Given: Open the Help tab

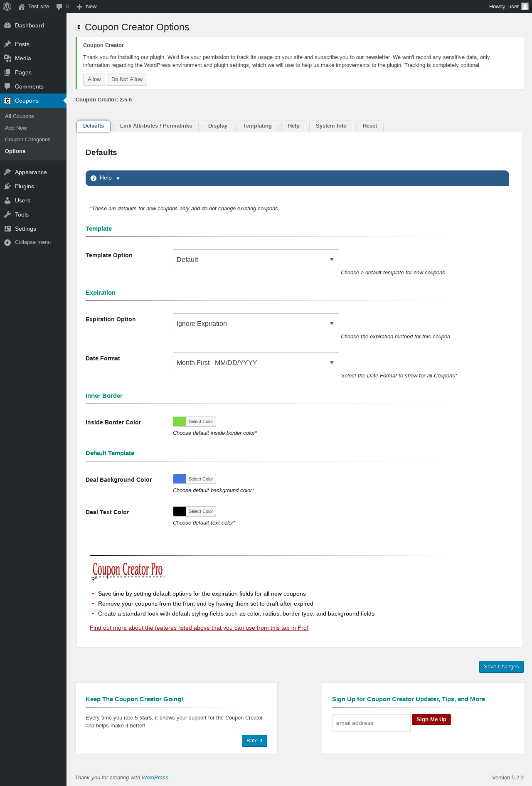Looking at the screenshot, I should pyautogui.click(x=294, y=126).
